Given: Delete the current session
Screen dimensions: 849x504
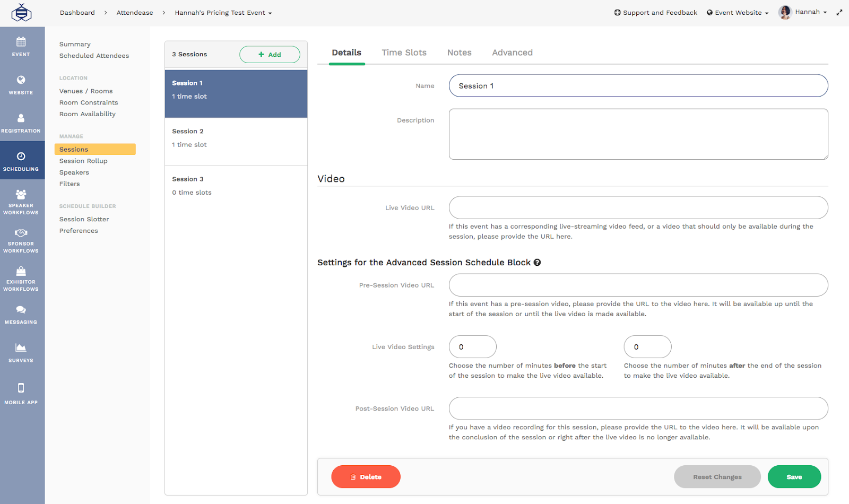Looking at the screenshot, I should [x=366, y=476].
